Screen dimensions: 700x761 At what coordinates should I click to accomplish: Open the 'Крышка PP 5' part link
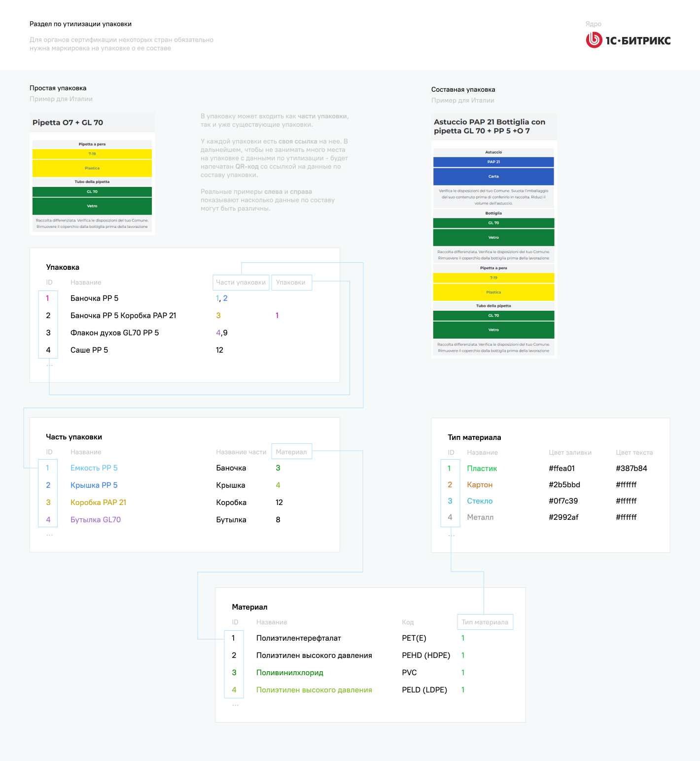[94, 485]
